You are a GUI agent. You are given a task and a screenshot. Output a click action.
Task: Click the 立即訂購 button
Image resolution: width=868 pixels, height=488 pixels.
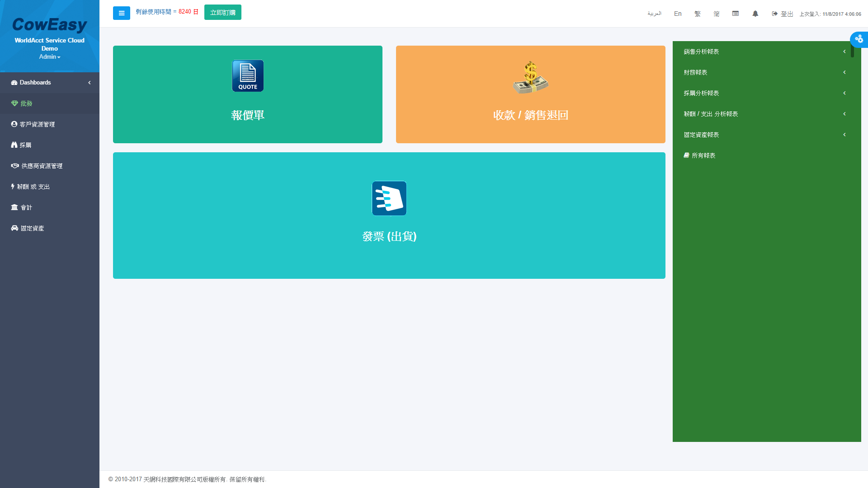(223, 12)
